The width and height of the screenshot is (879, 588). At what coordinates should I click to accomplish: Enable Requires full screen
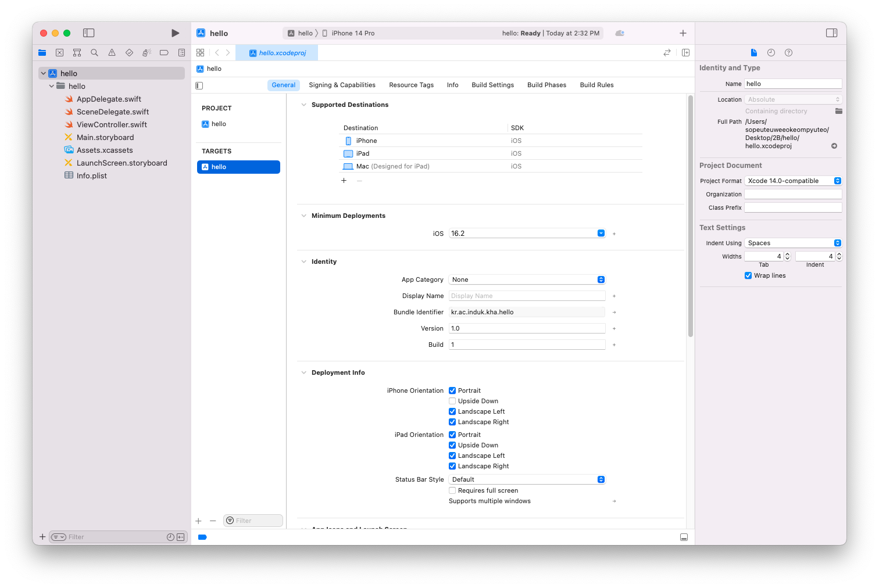click(x=452, y=490)
